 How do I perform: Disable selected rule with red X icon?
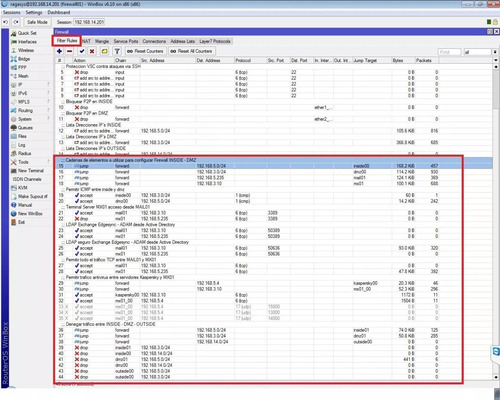pyautogui.click(x=92, y=51)
